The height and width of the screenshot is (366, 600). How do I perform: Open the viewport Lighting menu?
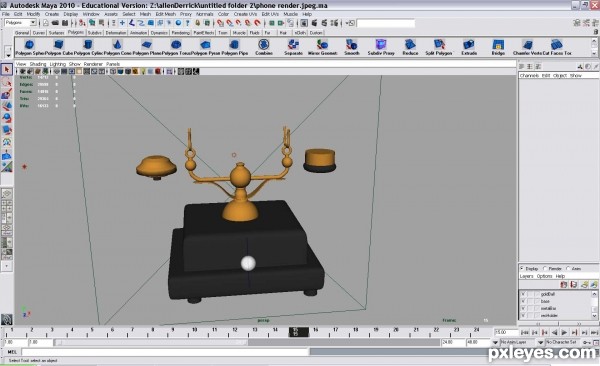pos(58,64)
